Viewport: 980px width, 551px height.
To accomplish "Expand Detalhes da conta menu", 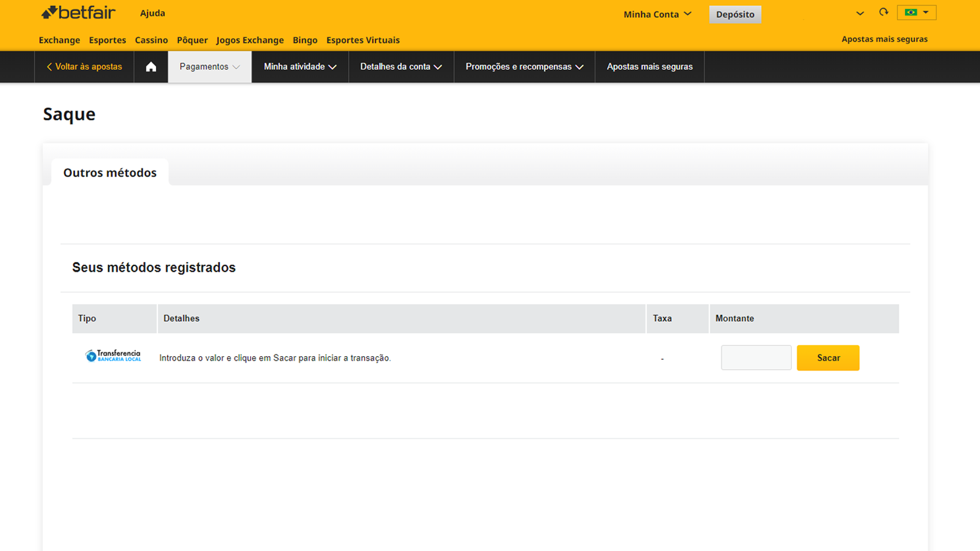I will tap(401, 67).
